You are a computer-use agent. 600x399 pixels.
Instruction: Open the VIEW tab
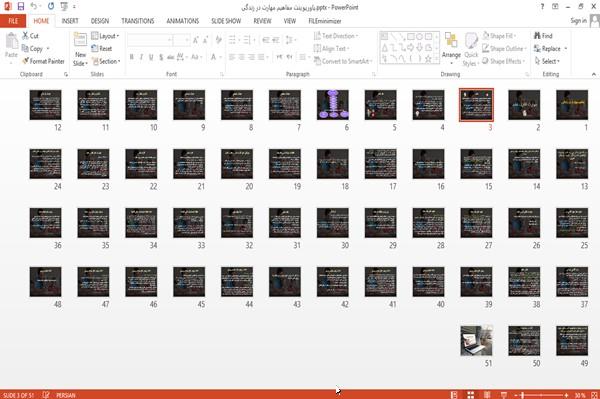pos(290,21)
